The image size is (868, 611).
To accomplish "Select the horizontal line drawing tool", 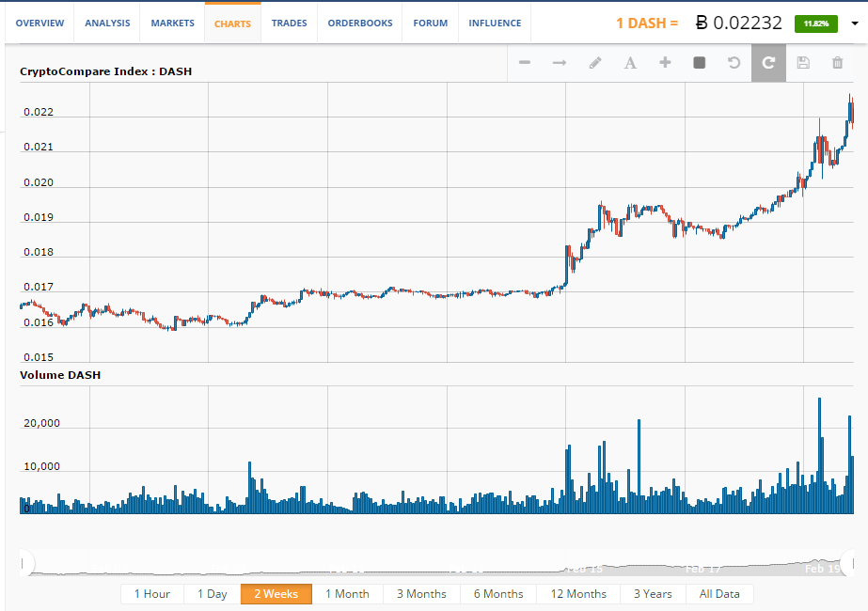I will click(x=525, y=63).
